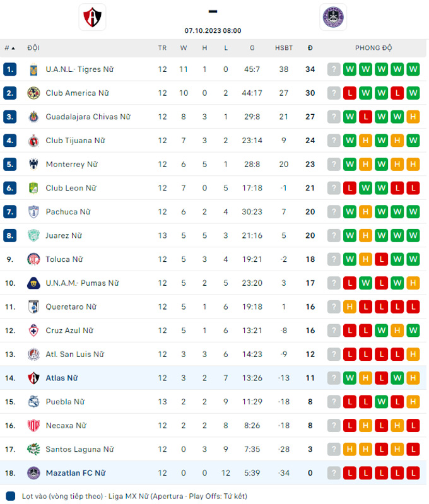Screen dimensions: 429x504
Task: Open the Mazatlan FC Nữ team link
Action: [x=76, y=473]
